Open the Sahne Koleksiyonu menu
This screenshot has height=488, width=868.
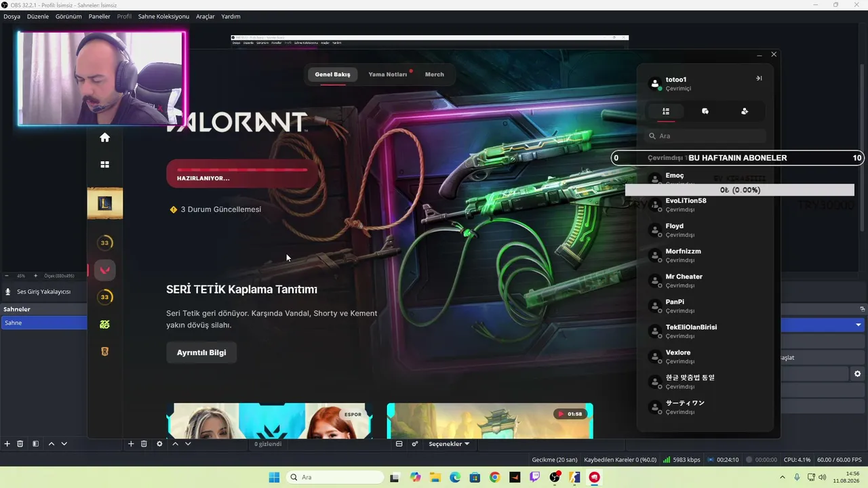coord(163,16)
